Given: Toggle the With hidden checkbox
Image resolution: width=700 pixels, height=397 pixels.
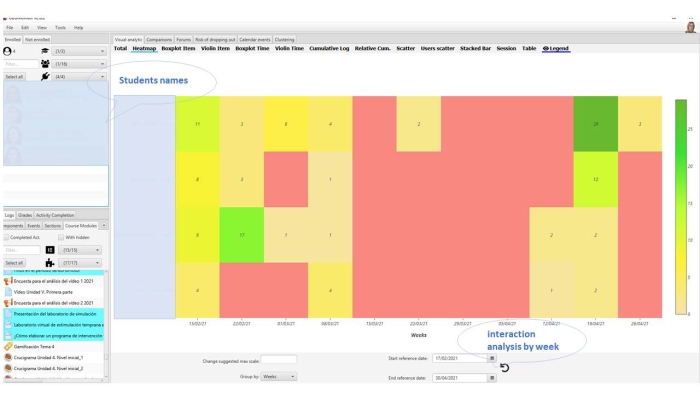Looking at the screenshot, I should click(61, 238).
